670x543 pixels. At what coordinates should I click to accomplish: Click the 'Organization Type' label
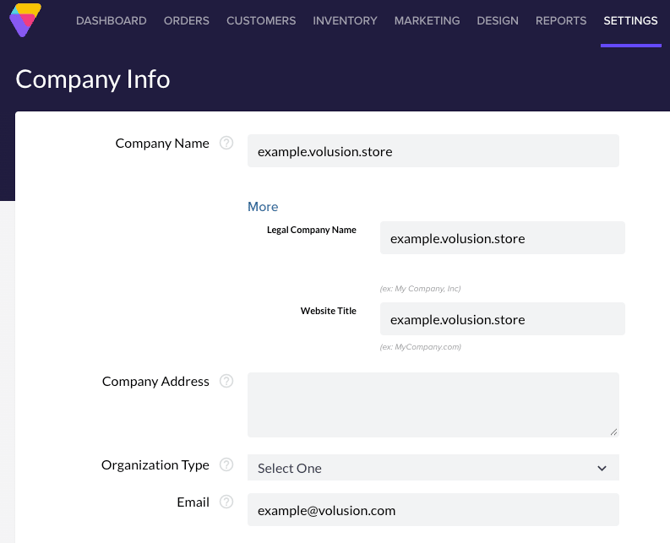pos(155,465)
